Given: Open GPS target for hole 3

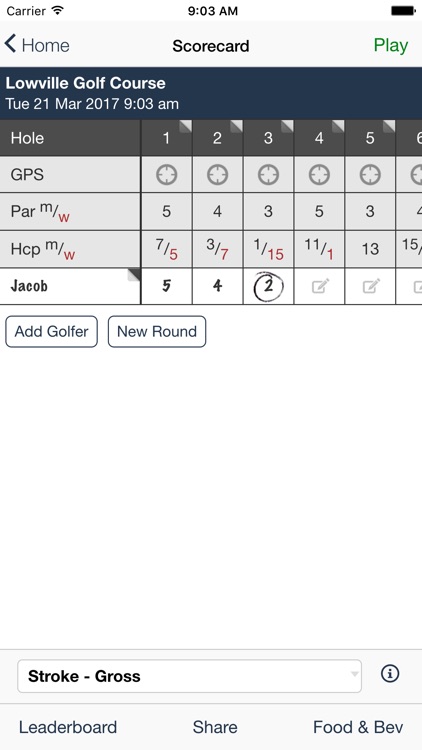Looking at the screenshot, I should coord(268,175).
